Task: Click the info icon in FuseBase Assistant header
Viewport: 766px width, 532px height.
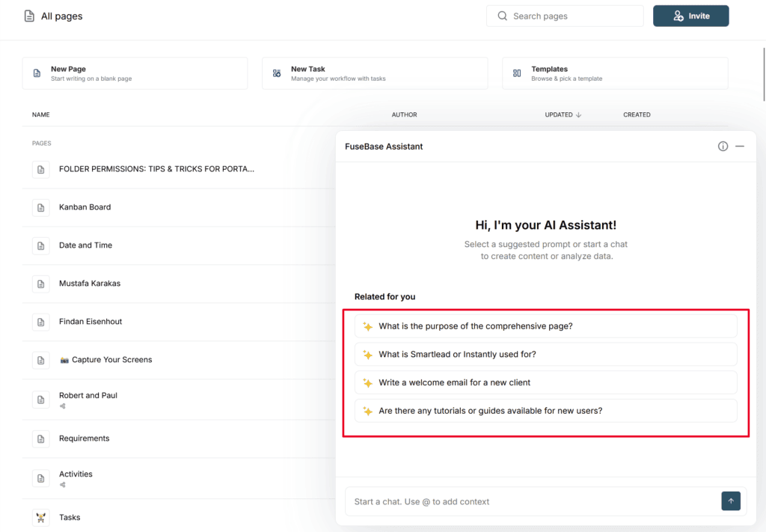Action: pyautogui.click(x=723, y=146)
